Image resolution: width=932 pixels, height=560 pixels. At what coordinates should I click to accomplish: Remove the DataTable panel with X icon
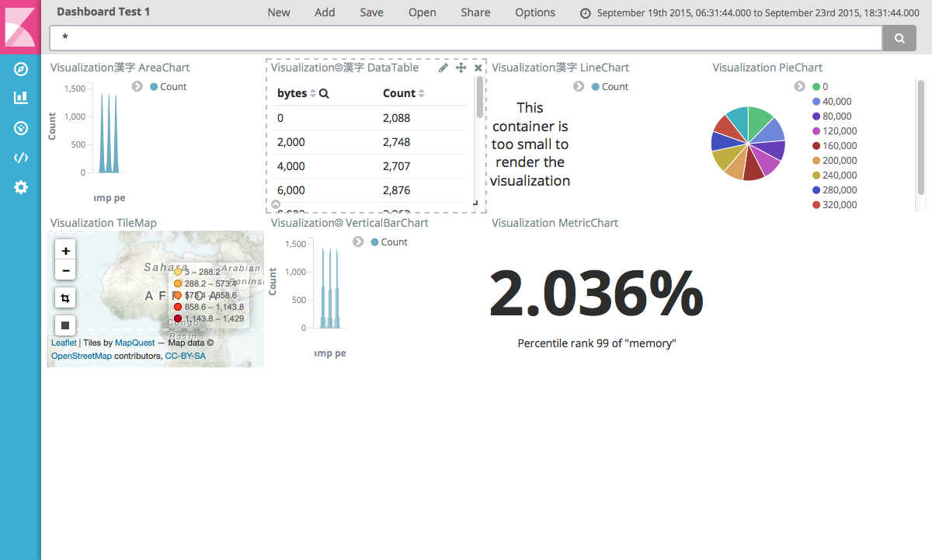(x=478, y=68)
